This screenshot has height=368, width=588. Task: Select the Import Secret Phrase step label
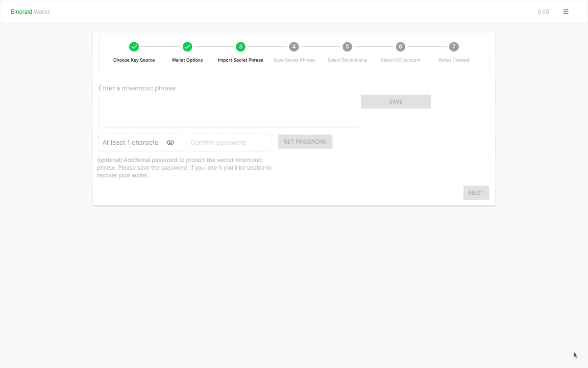(241, 60)
